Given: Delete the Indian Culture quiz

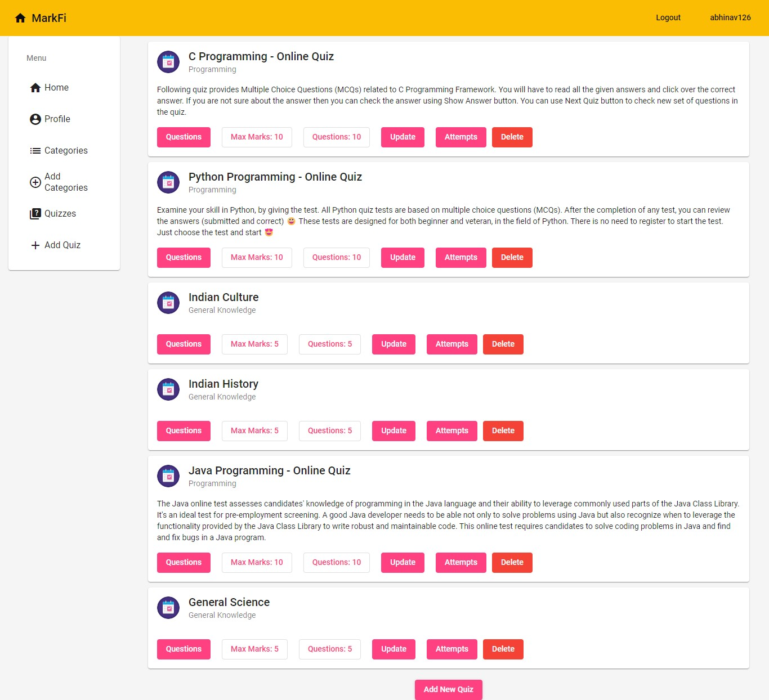Looking at the screenshot, I should coord(503,344).
